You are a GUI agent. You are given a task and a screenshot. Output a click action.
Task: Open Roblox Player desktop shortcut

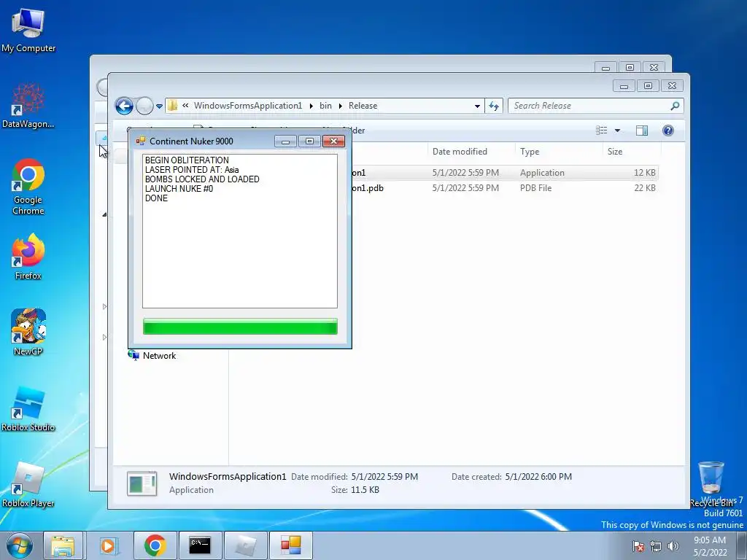28,484
